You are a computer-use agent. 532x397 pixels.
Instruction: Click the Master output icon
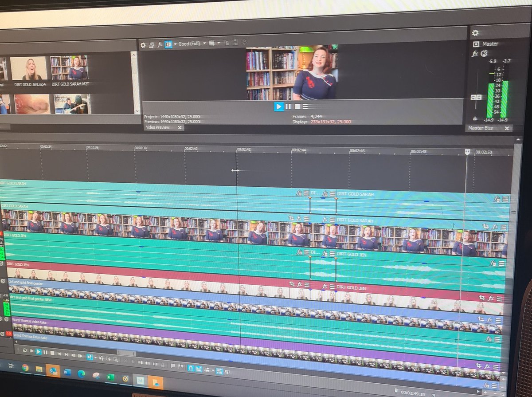(x=476, y=44)
